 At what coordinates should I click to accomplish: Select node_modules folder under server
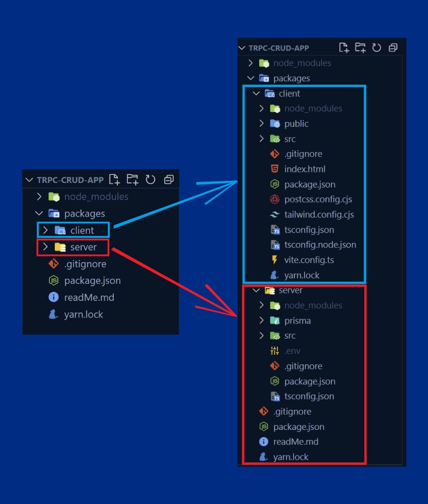(x=313, y=305)
